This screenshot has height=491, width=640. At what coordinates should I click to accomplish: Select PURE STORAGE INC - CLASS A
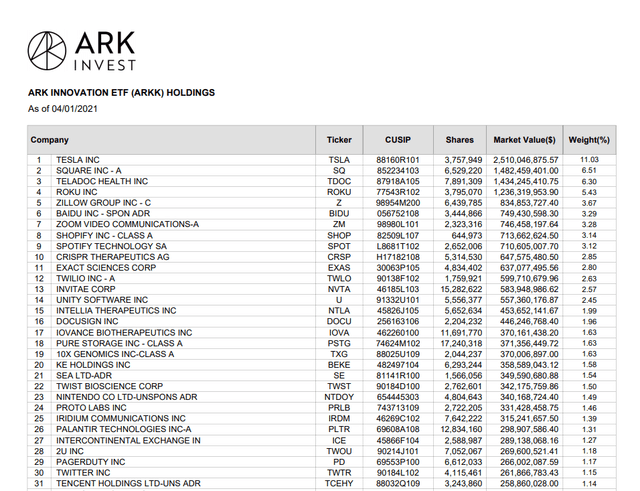[119, 343]
